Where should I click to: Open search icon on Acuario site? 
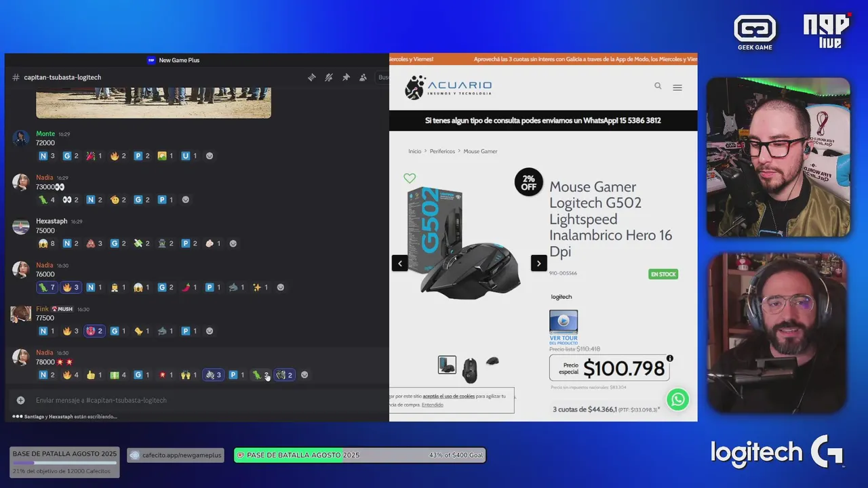point(658,86)
